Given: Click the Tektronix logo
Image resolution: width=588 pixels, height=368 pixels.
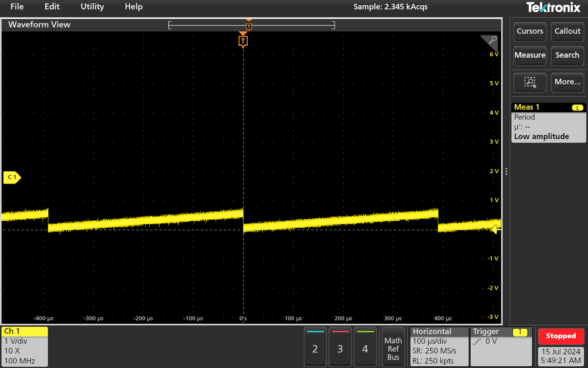Looking at the screenshot, I should [553, 7].
